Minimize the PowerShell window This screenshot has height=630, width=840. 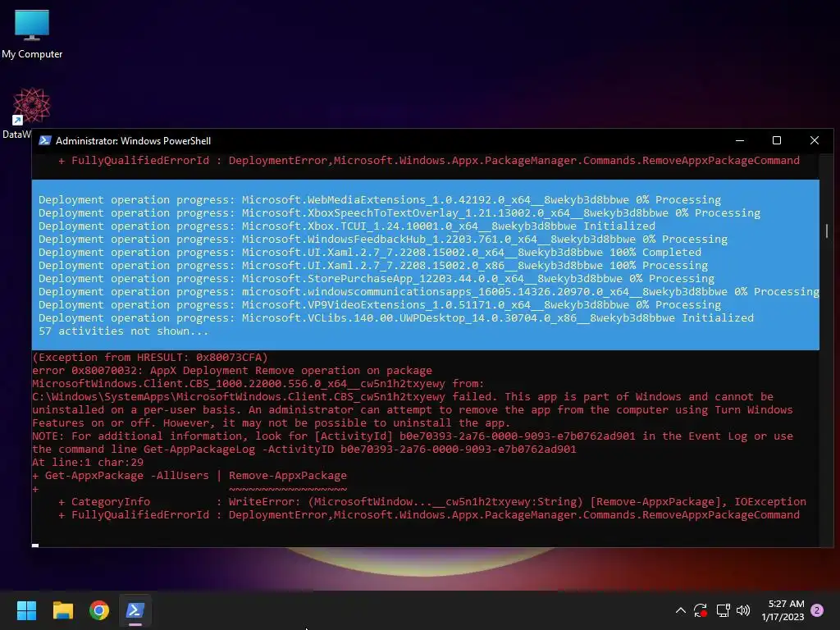click(740, 140)
